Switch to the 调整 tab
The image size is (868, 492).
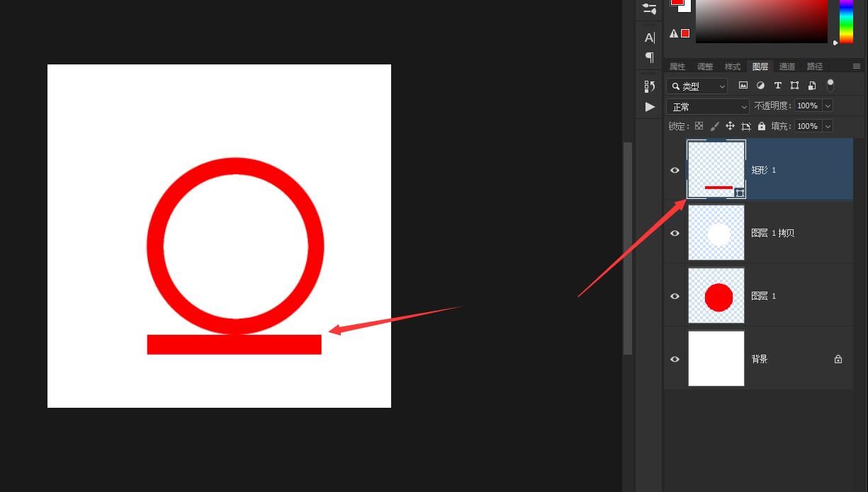click(x=705, y=67)
